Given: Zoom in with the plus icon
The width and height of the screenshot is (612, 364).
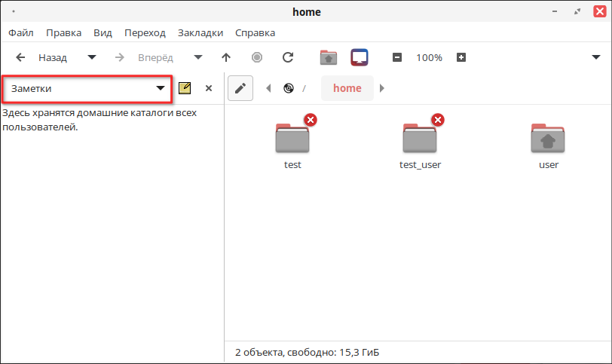Looking at the screenshot, I should tap(461, 57).
